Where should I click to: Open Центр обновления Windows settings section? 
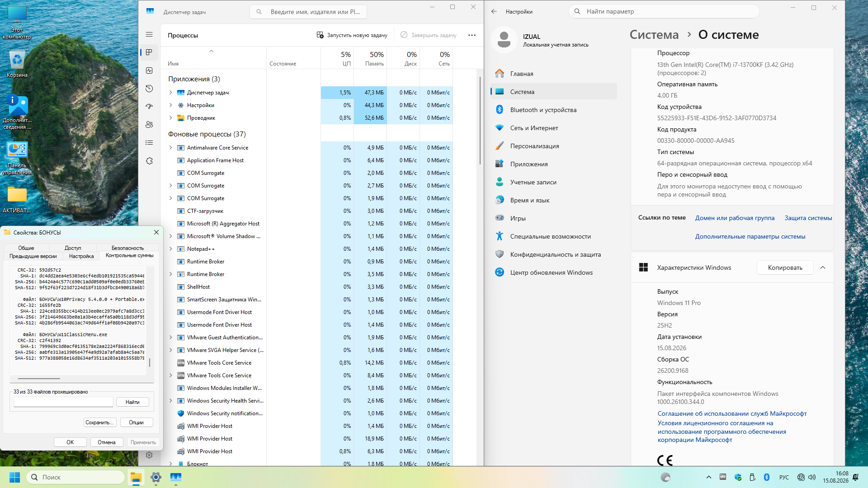(x=554, y=272)
